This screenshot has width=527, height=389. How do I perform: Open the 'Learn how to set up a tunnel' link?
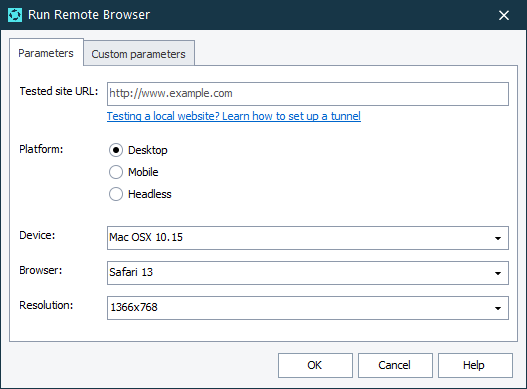pos(234,116)
